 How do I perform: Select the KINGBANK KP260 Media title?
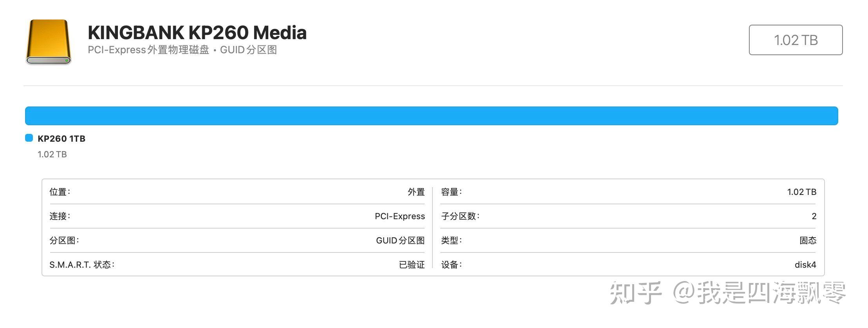197,32
